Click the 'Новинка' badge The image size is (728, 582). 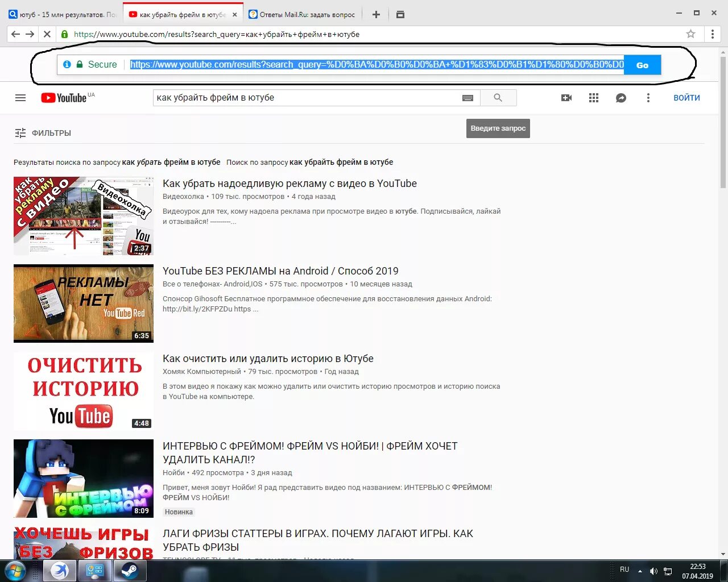179,512
